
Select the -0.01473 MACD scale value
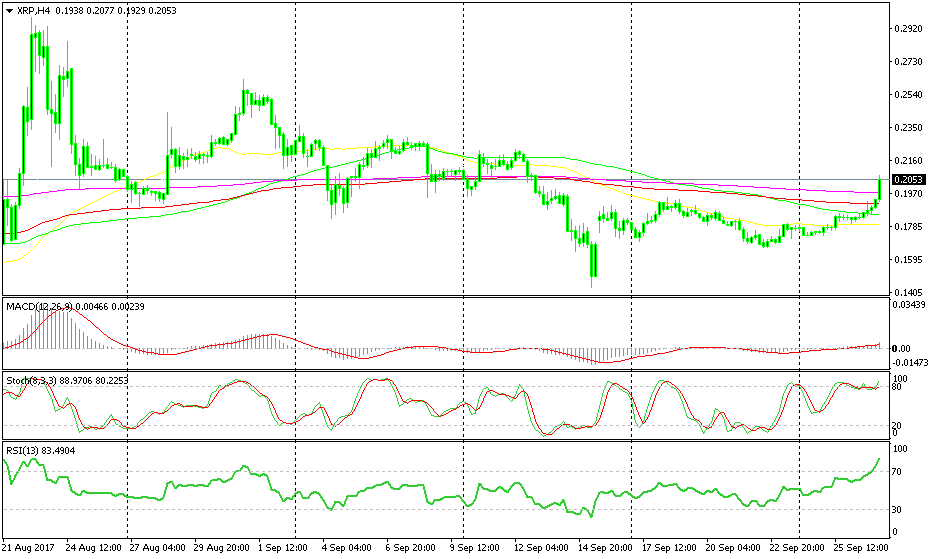(x=909, y=362)
